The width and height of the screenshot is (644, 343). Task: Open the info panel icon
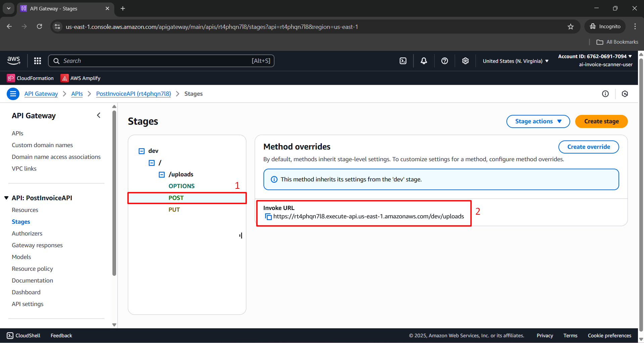(x=605, y=94)
